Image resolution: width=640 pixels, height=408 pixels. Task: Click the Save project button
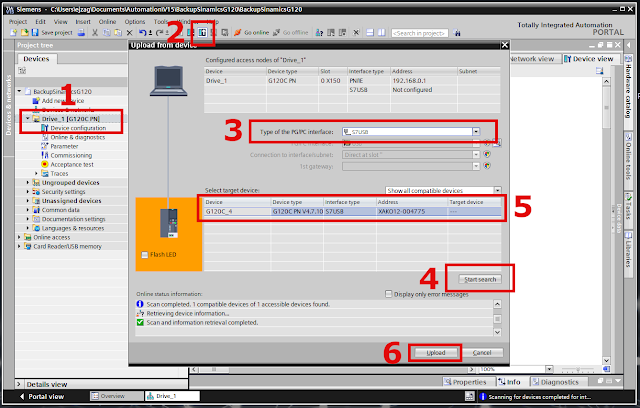click(52, 32)
